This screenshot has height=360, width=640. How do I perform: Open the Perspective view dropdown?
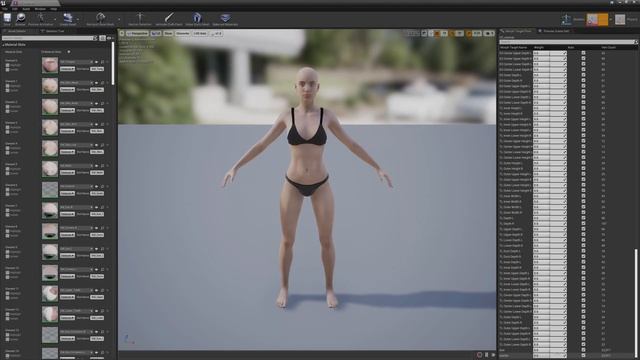tap(137, 33)
